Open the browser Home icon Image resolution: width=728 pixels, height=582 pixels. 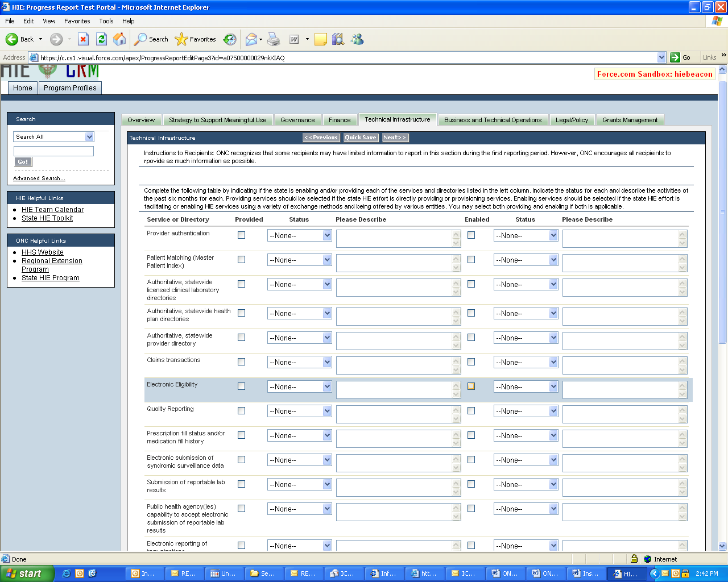(119, 39)
